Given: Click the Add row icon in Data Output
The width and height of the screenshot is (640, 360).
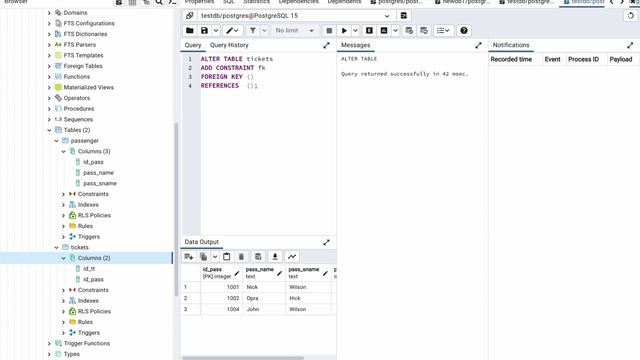Looking at the screenshot, I should point(189,257).
